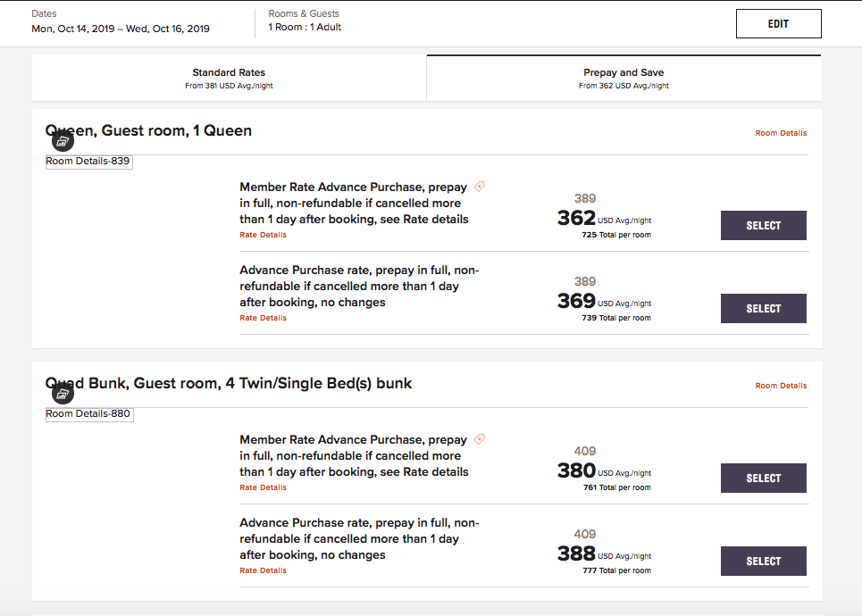Select the Quad Bunk 380 USD member rate

tap(763, 479)
